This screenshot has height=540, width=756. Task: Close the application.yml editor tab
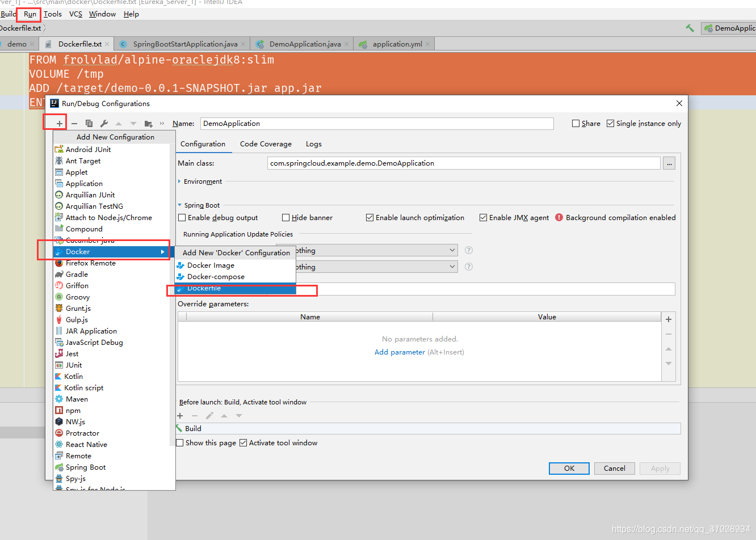point(427,44)
